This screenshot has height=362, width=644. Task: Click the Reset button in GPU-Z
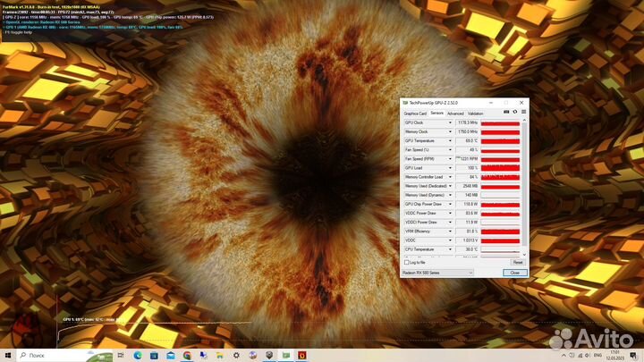(518, 262)
